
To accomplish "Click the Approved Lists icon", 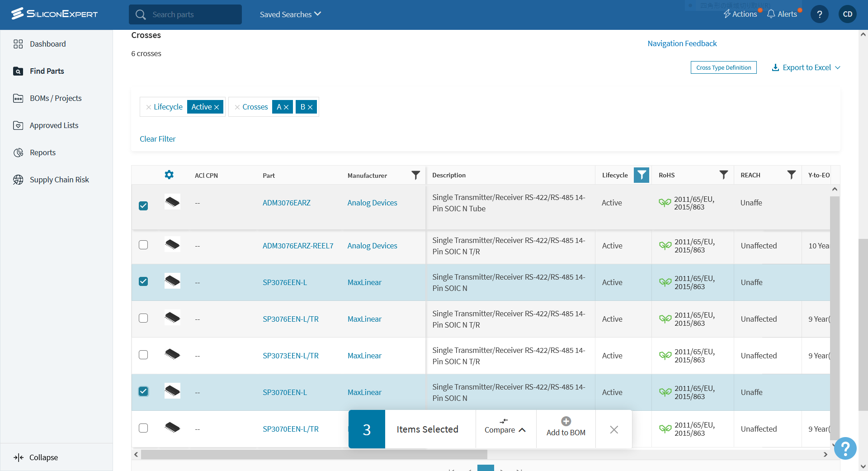I will coord(18,125).
